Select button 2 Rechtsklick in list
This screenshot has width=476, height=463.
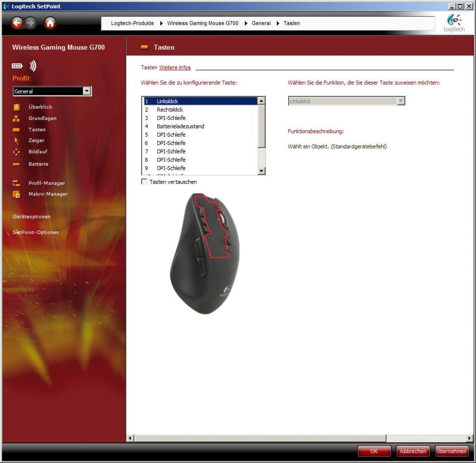pos(200,109)
